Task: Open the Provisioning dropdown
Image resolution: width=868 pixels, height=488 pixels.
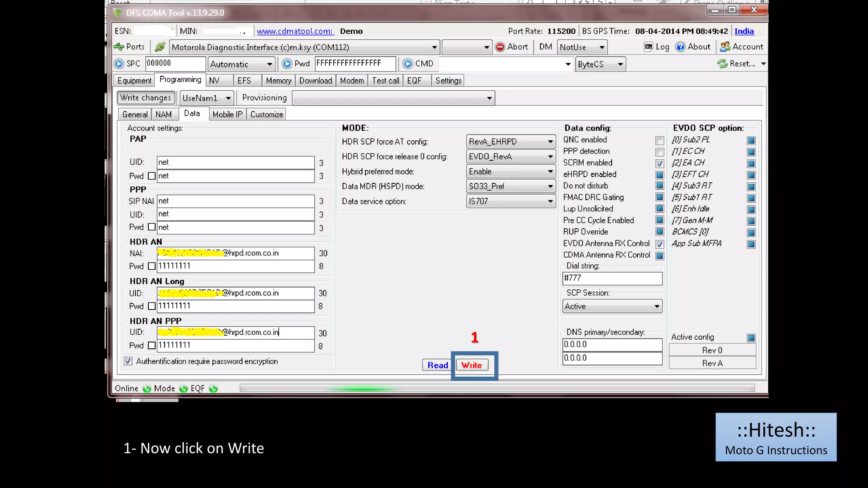Action: tap(393, 98)
